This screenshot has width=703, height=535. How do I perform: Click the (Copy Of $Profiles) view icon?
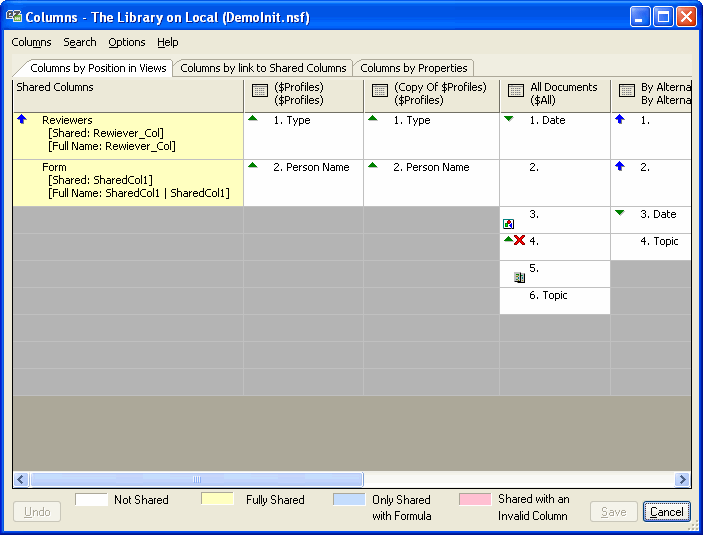[x=379, y=91]
